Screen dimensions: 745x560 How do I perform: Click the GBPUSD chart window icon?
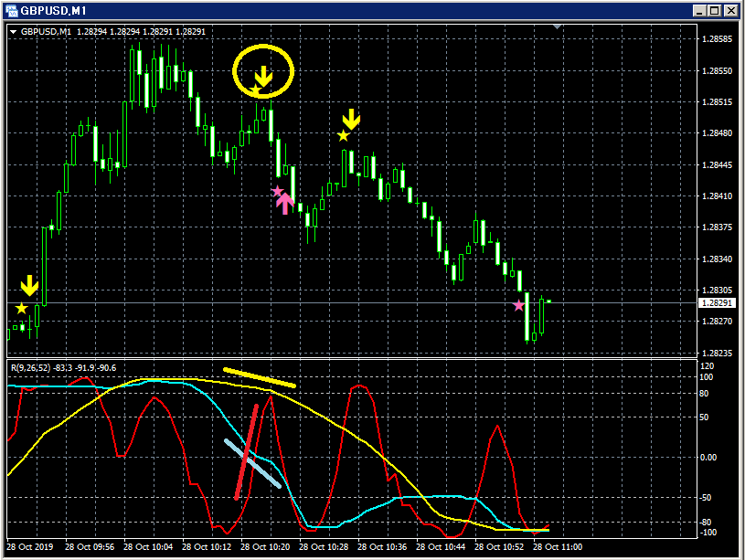11,10
